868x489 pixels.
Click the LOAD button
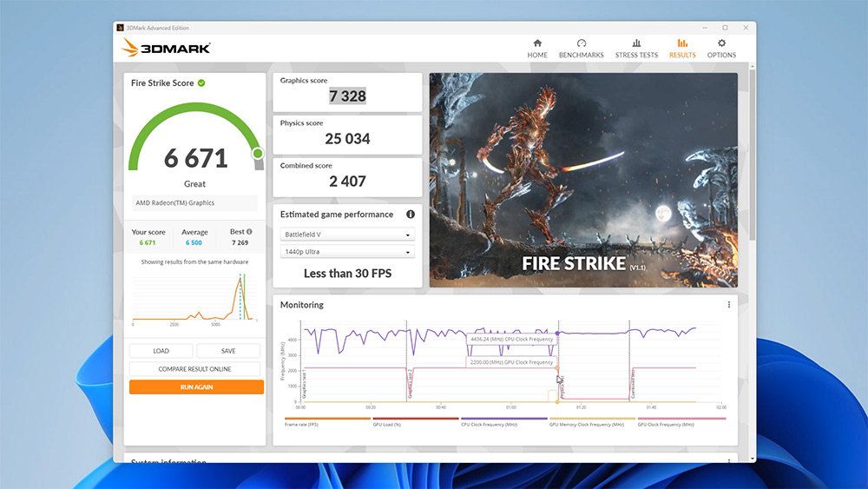pos(161,351)
